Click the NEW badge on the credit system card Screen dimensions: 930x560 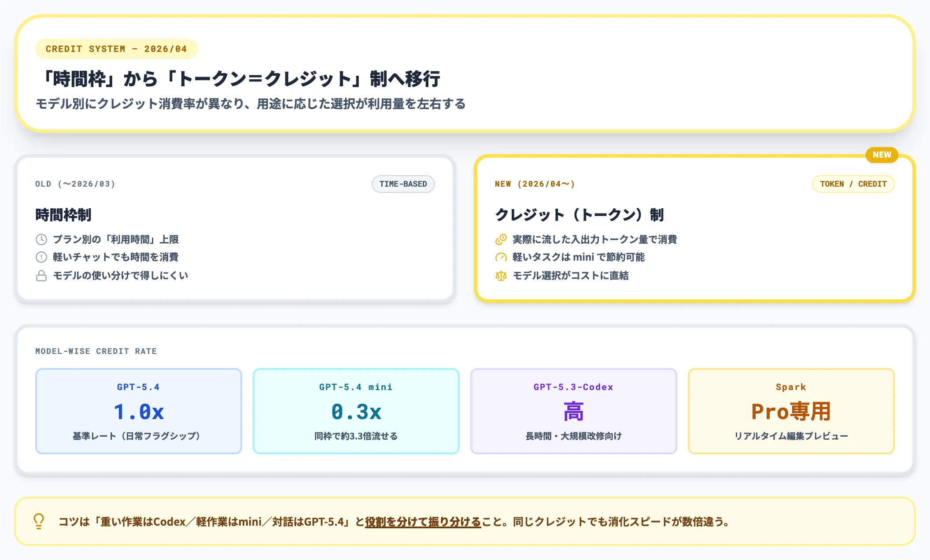pyautogui.click(x=881, y=155)
